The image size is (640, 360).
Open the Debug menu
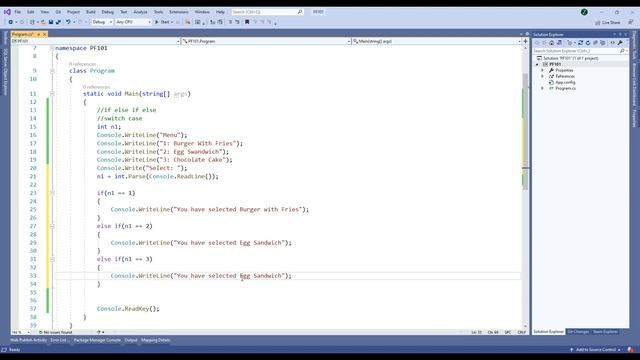coord(108,12)
